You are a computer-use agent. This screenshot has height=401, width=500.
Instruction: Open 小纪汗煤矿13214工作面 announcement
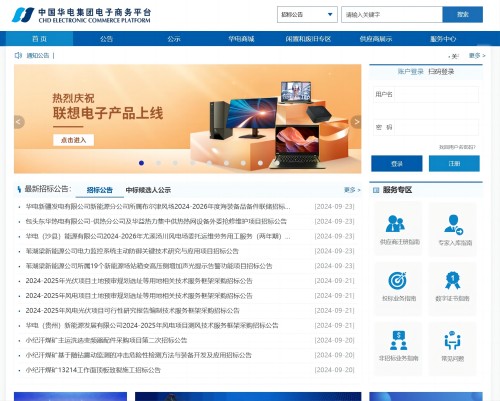pyautogui.click(x=93, y=370)
